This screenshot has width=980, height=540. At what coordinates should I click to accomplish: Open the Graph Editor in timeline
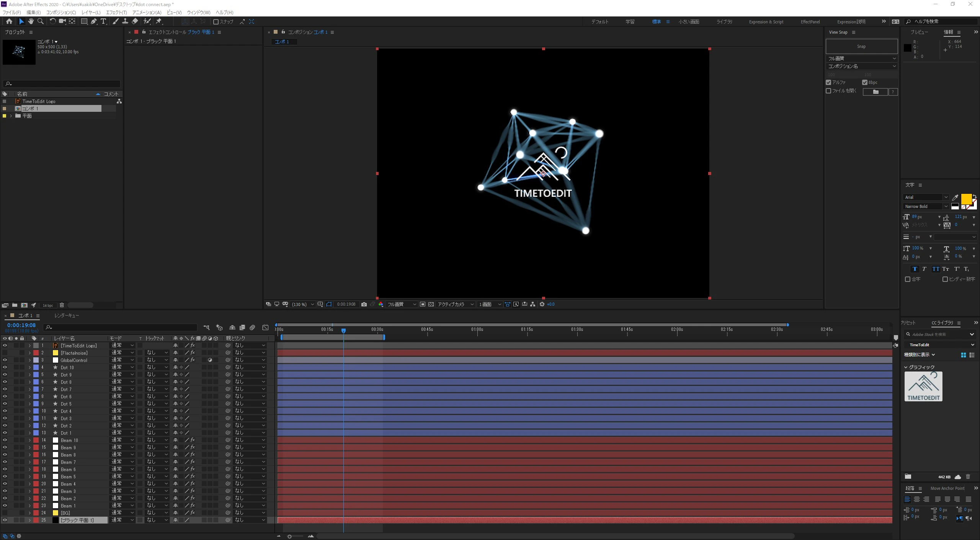coord(265,327)
